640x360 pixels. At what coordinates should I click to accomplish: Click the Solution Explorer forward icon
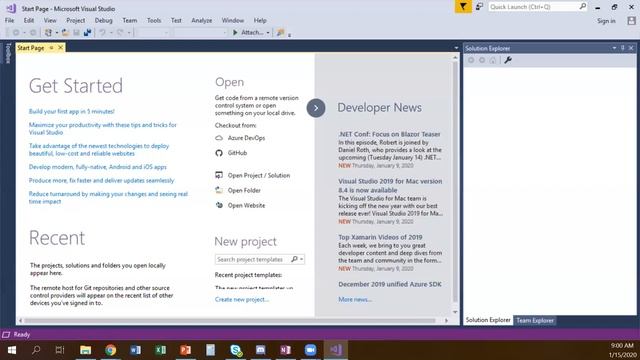pos(482,60)
